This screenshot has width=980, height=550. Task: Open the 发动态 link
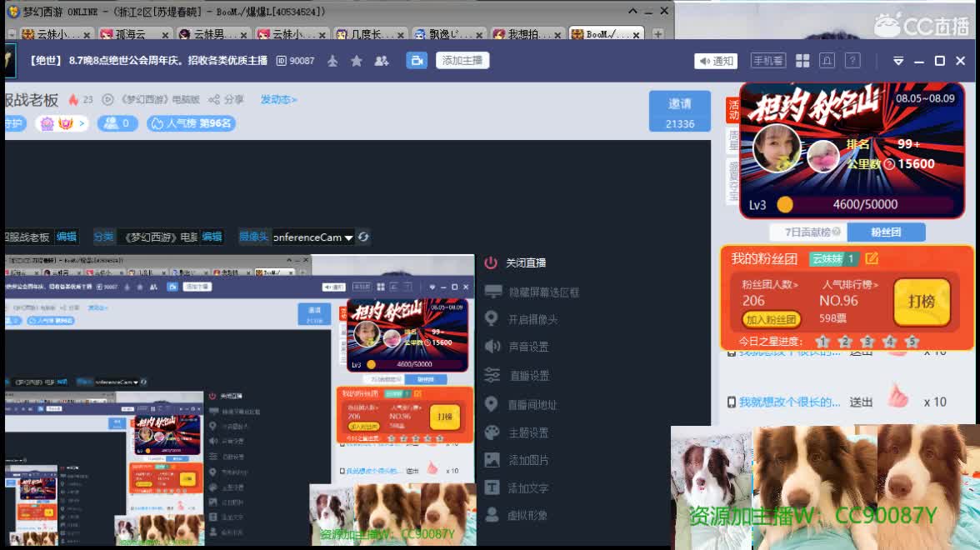[278, 99]
